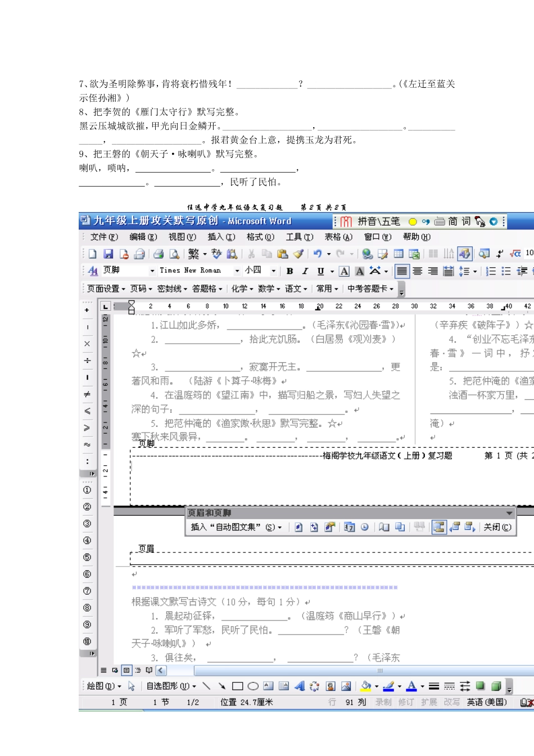
Task: Click the 繁 traditional conversion button
Action: tap(193, 254)
